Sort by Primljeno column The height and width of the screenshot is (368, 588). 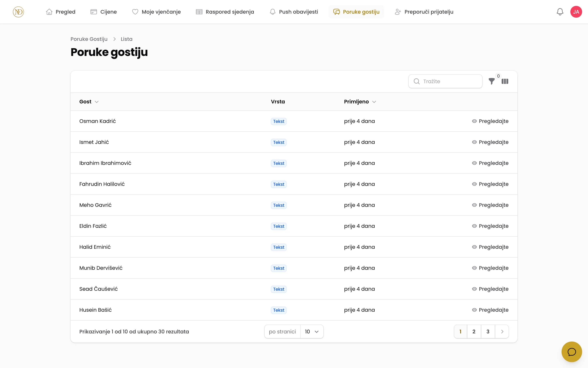pos(360,102)
